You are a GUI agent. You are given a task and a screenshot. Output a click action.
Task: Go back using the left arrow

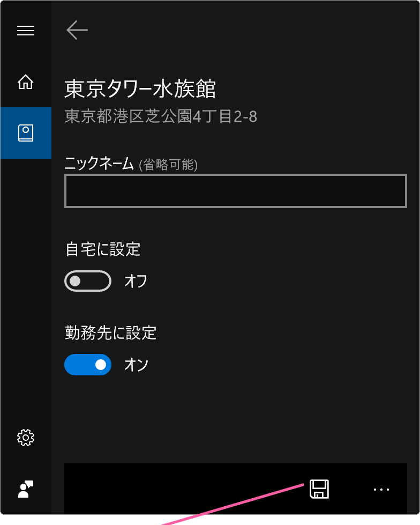pyautogui.click(x=77, y=30)
